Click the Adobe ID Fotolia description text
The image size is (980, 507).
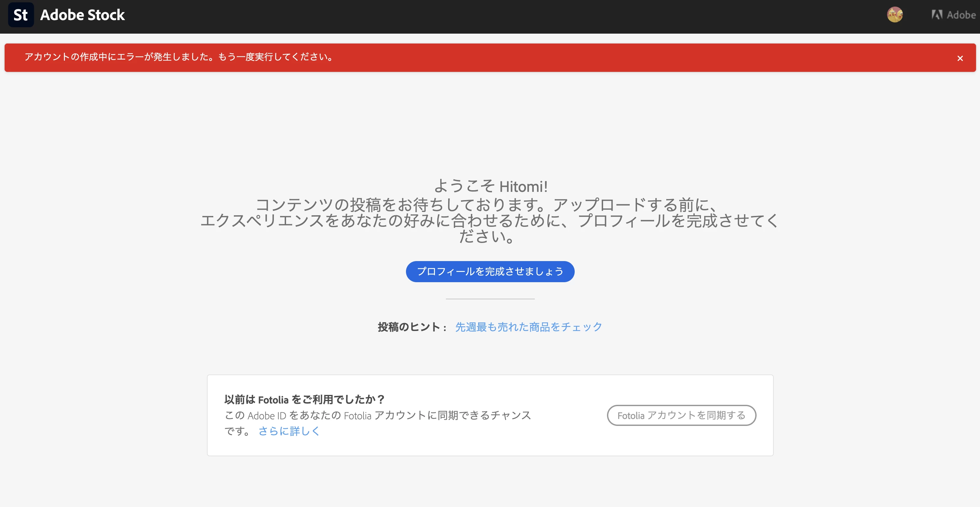(x=377, y=415)
